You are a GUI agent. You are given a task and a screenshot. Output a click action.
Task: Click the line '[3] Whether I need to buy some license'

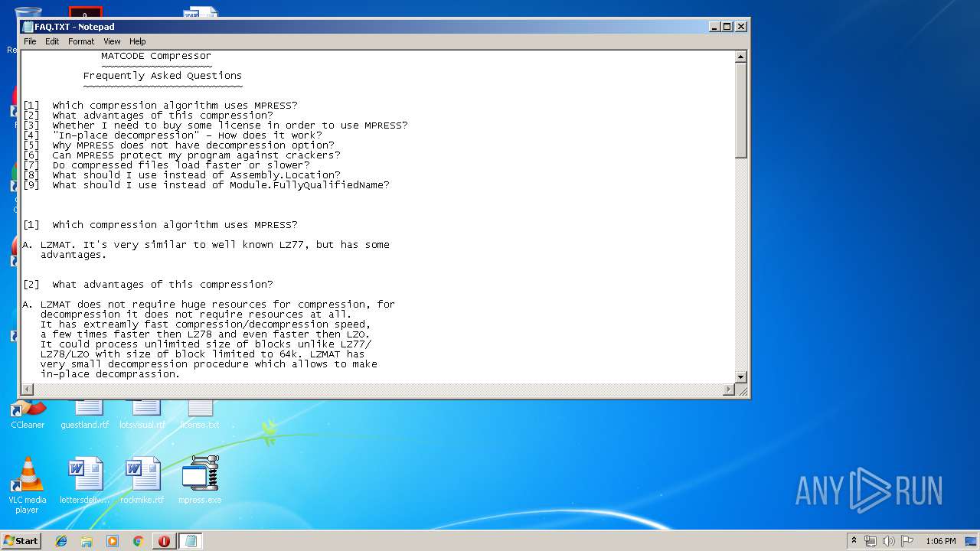(215, 126)
